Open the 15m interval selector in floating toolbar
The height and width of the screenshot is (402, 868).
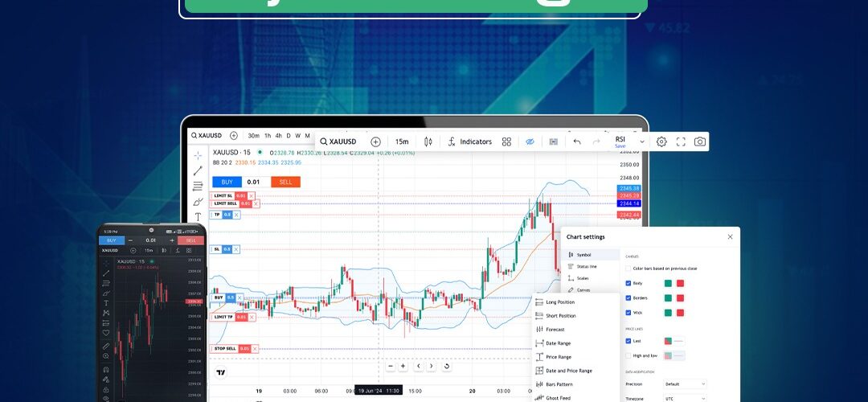pyautogui.click(x=402, y=142)
